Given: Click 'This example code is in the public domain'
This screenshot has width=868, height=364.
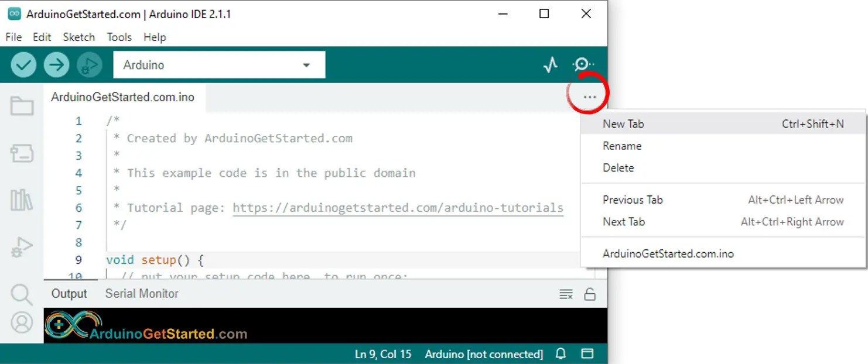Looking at the screenshot, I should coord(271,173).
